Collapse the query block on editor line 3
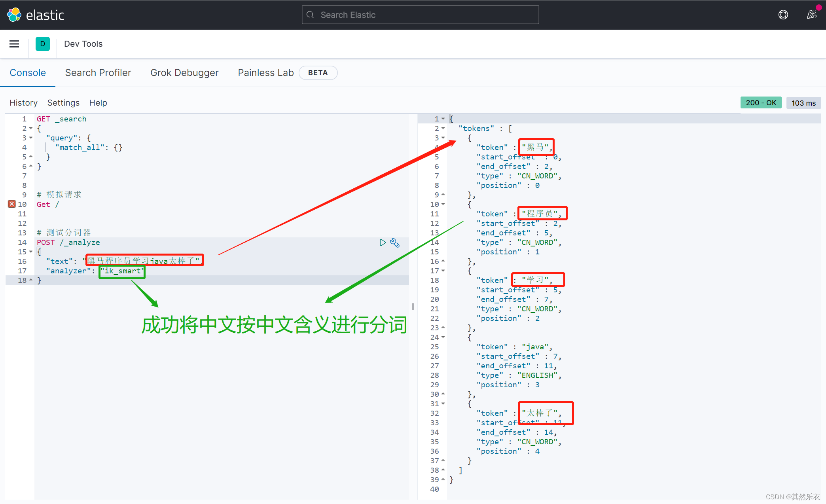This screenshot has height=504, width=826. tap(31, 138)
